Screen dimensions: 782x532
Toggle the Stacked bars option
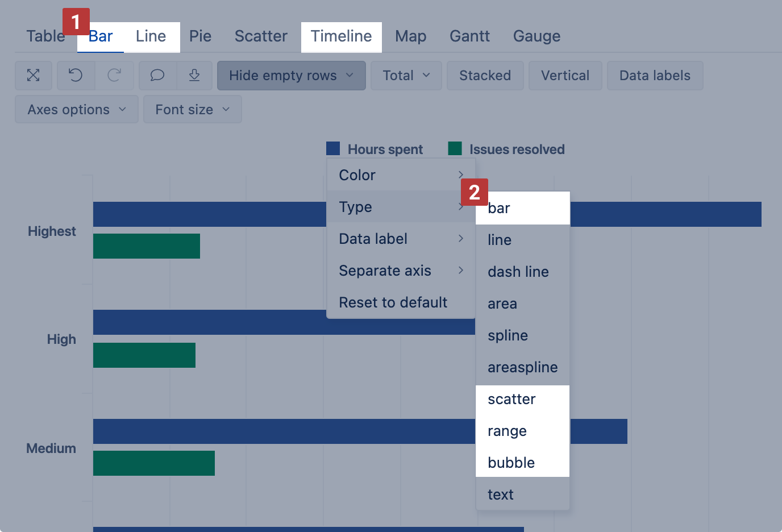pyautogui.click(x=485, y=76)
